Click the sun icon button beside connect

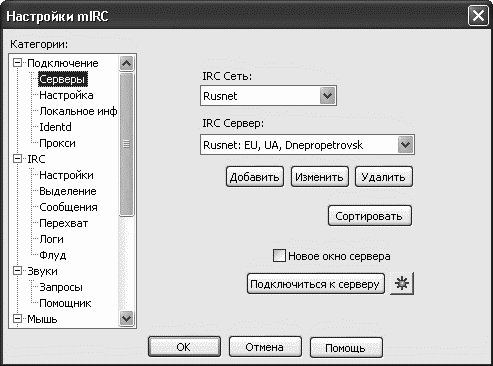402,283
